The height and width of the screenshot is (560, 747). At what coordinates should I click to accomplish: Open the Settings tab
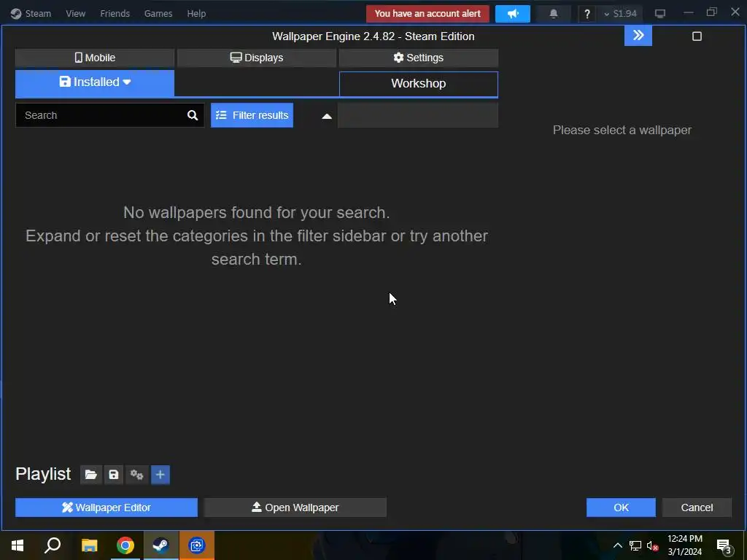(x=419, y=58)
